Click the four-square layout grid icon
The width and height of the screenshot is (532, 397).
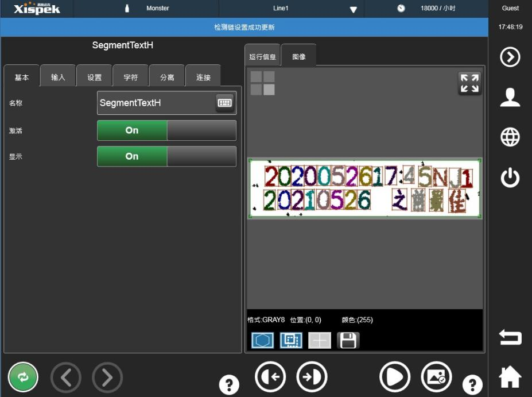tap(263, 83)
